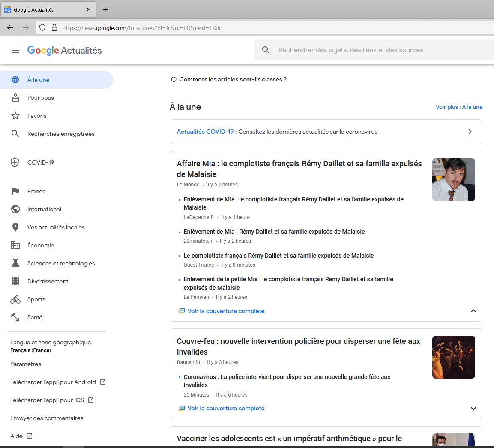Click the browser back arrow
The height and width of the screenshot is (448, 494).
point(10,28)
